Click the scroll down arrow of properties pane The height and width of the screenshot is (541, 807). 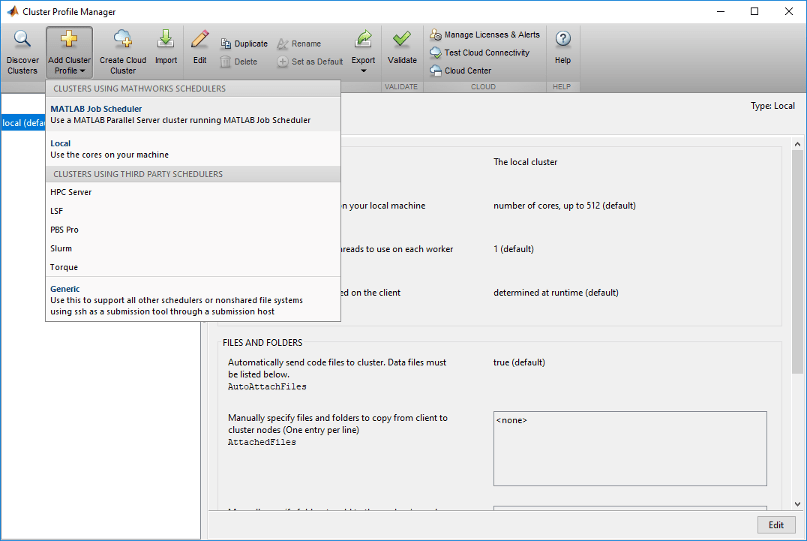[797, 504]
